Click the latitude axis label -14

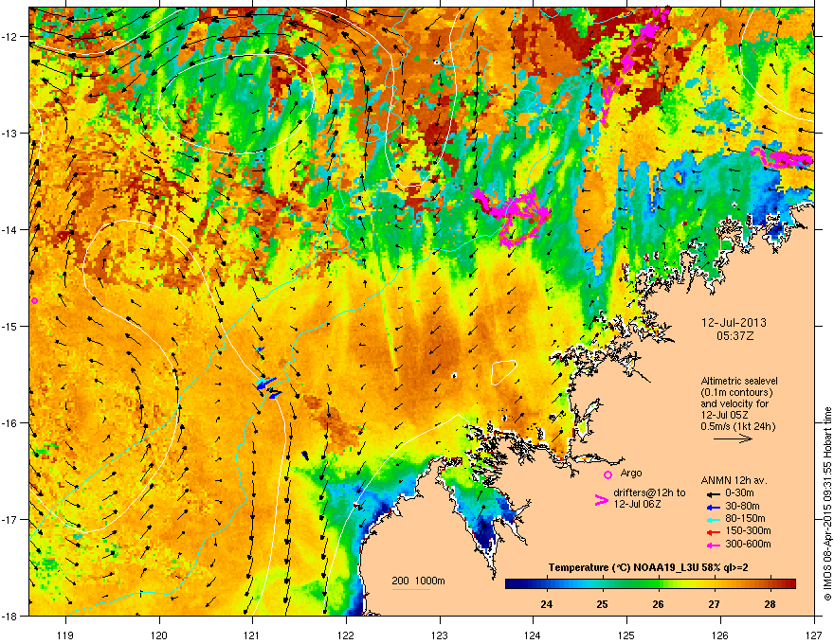10,230
